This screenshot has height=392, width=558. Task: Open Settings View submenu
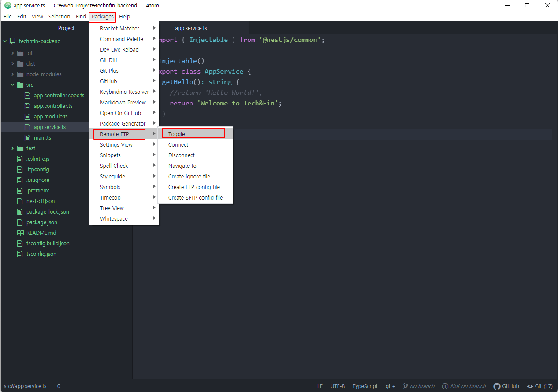click(124, 144)
